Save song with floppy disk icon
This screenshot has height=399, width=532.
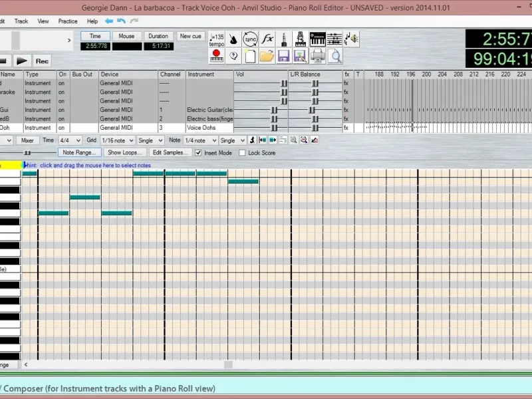pos(284,56)
